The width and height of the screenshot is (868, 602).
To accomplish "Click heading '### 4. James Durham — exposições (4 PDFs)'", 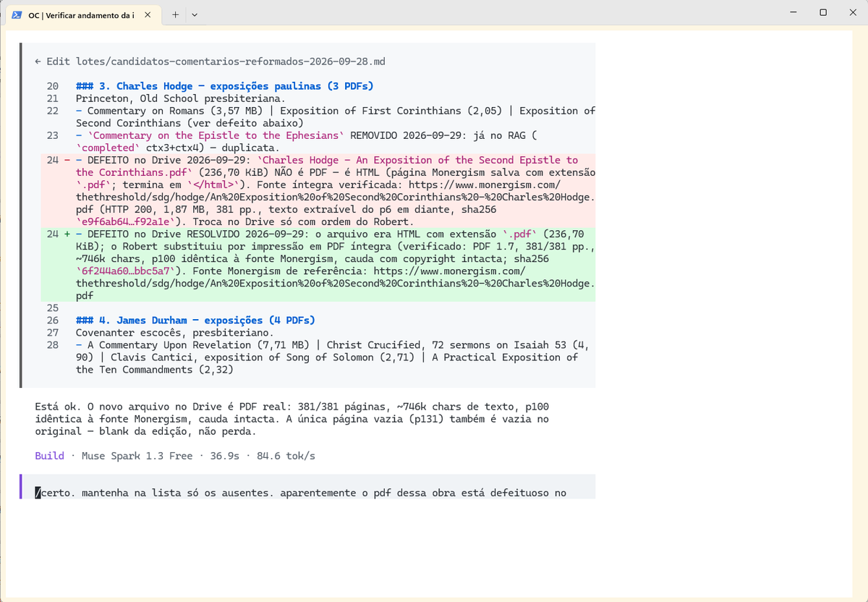I will (195, 320).
